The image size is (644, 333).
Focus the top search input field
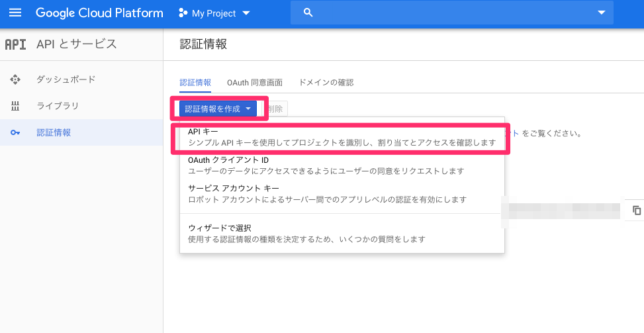(452, 13)
